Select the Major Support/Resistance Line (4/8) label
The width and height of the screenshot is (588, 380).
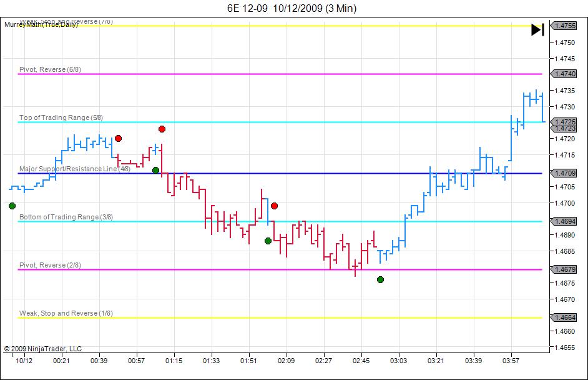click(75, 169)
